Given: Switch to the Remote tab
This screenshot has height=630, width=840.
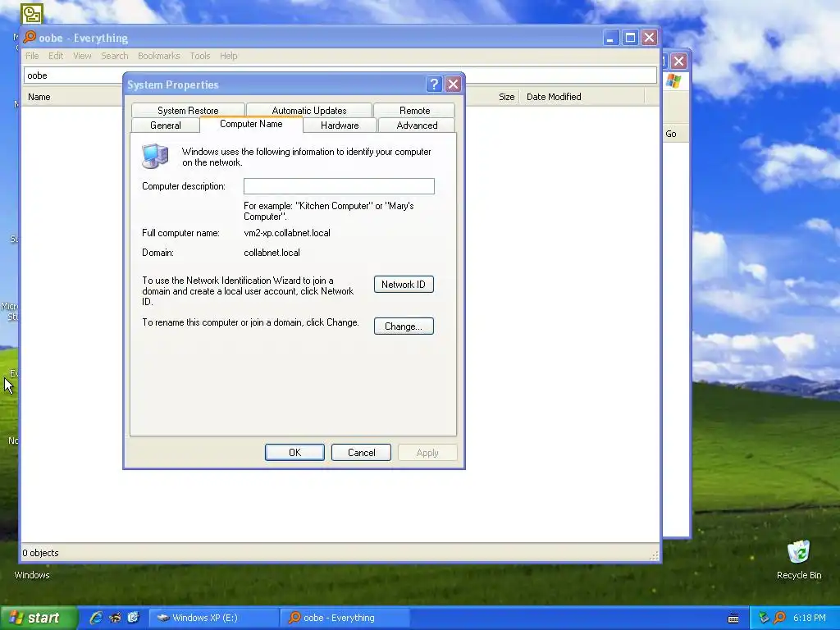Looking at the screenshot, I should coord(414,111).
